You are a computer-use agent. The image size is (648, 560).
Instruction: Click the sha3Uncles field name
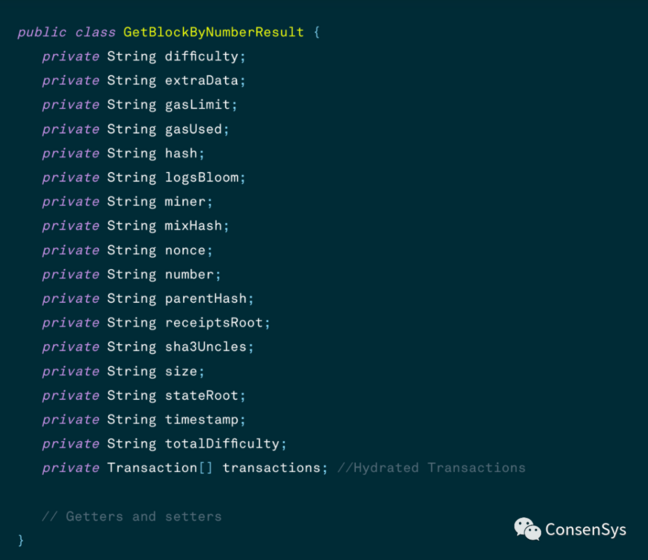coord(205,347)
